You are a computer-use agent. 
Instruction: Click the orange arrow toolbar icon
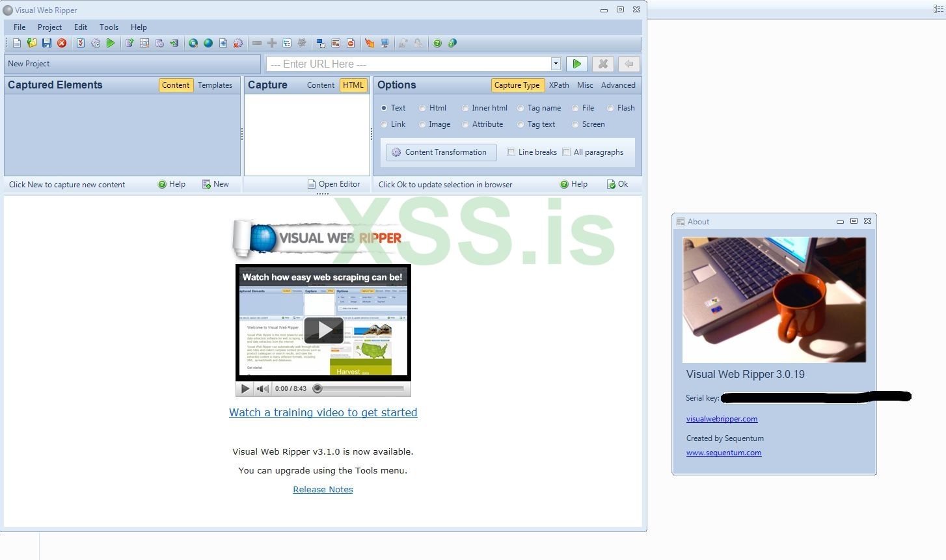click(x=370, y=43)
